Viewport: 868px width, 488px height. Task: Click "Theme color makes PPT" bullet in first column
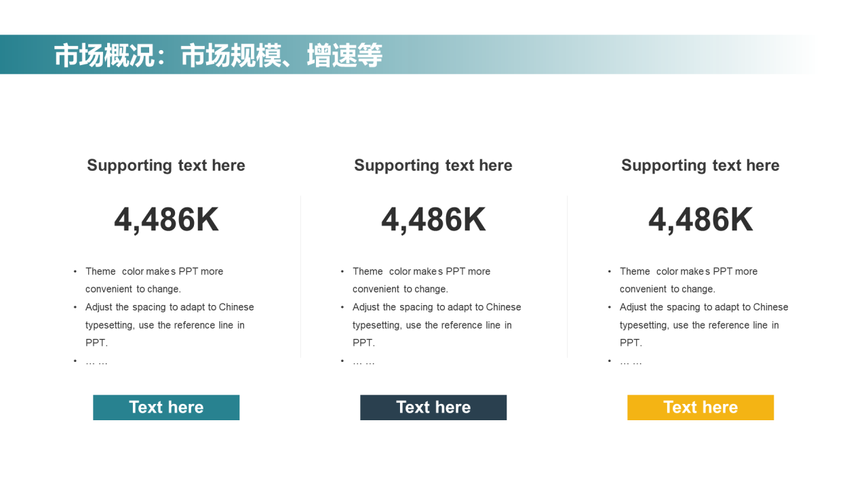pyautogui.click(x=155, y=280)
